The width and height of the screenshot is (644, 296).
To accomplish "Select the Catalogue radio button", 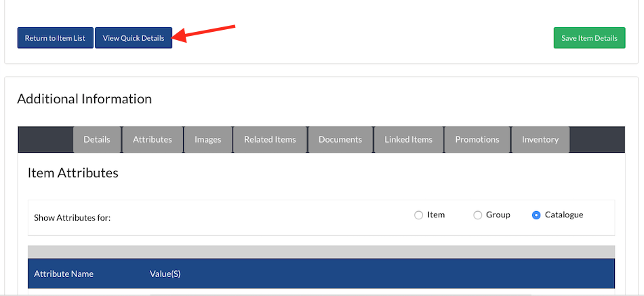I will click(x=536, y=215).
